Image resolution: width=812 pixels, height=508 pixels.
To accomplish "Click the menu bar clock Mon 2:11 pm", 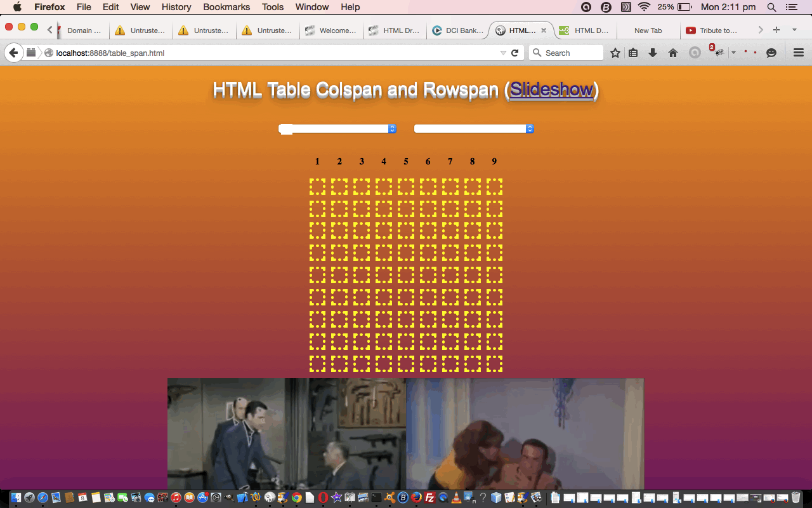I will (728, 7).
